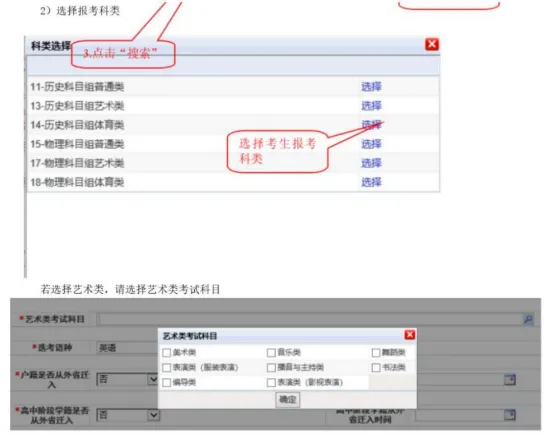Open calendar picker for 户籍迁入 date row
The height and width of the screenshot is (436, 555).
(510, 379)
